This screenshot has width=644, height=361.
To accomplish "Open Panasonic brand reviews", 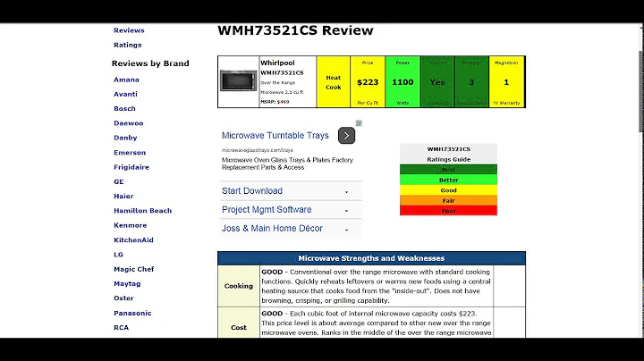I will click(x=132, y=313).
